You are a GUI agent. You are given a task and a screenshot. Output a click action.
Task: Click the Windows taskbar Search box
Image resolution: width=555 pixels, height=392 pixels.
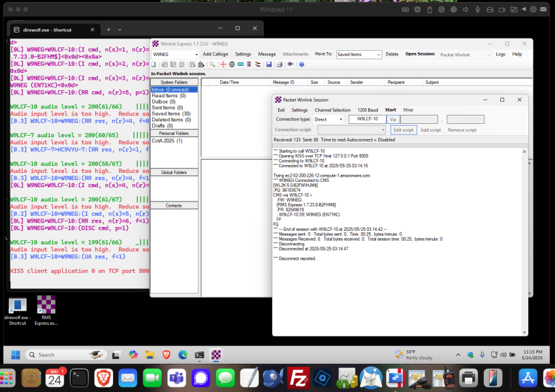pos(66,355)
